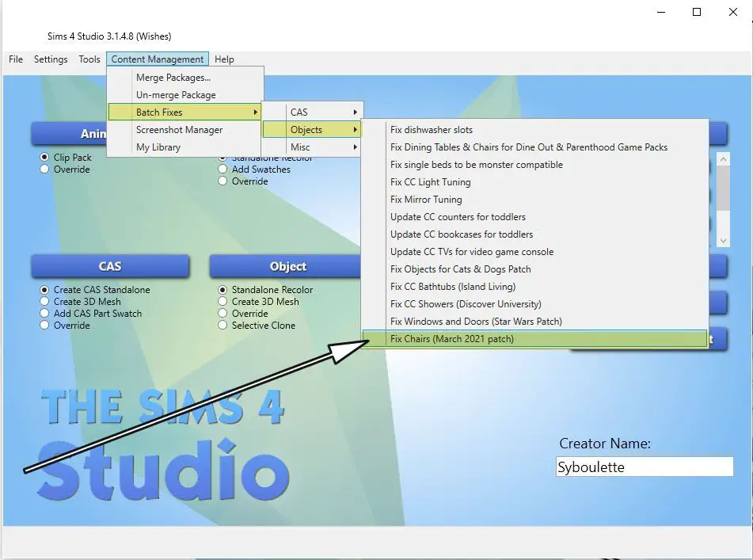
Task: Select Un-merge Package
Action: [185, 94]
